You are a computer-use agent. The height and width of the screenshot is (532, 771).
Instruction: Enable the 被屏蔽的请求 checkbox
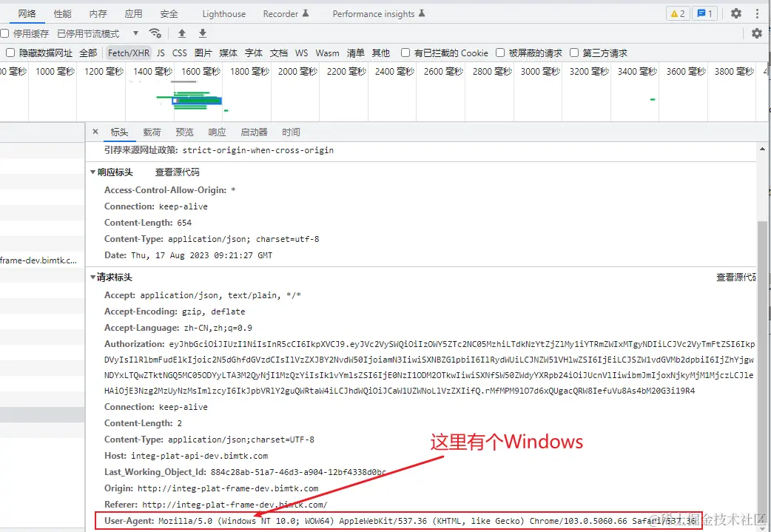coord(500,53)
